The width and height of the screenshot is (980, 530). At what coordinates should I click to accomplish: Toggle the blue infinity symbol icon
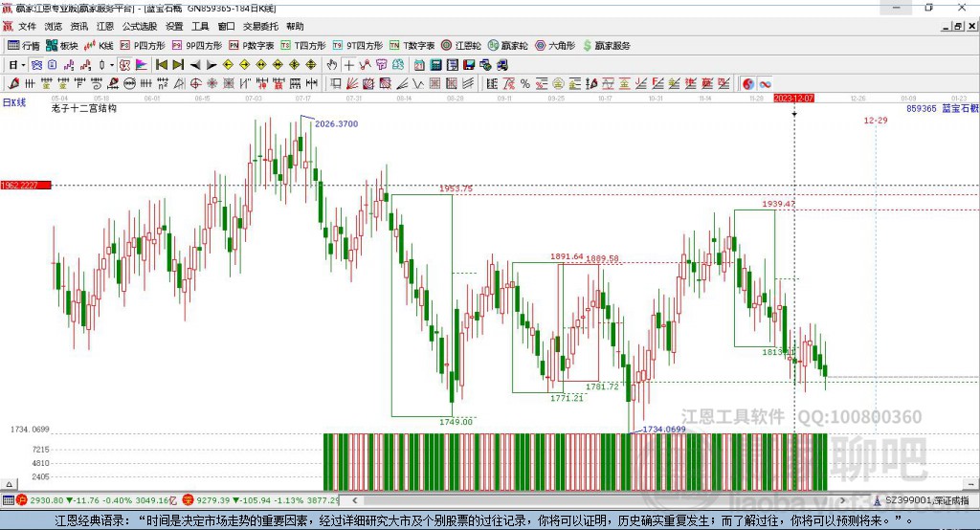coord(765,84)
